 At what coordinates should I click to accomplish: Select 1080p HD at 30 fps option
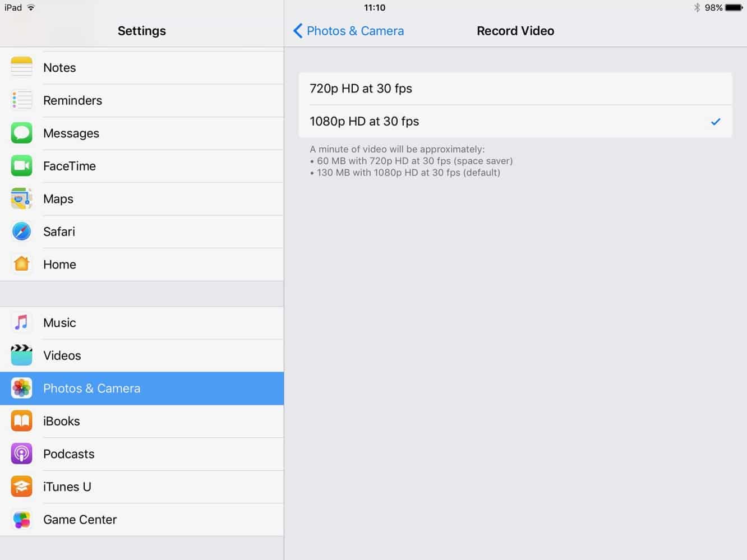click(515, 121)
